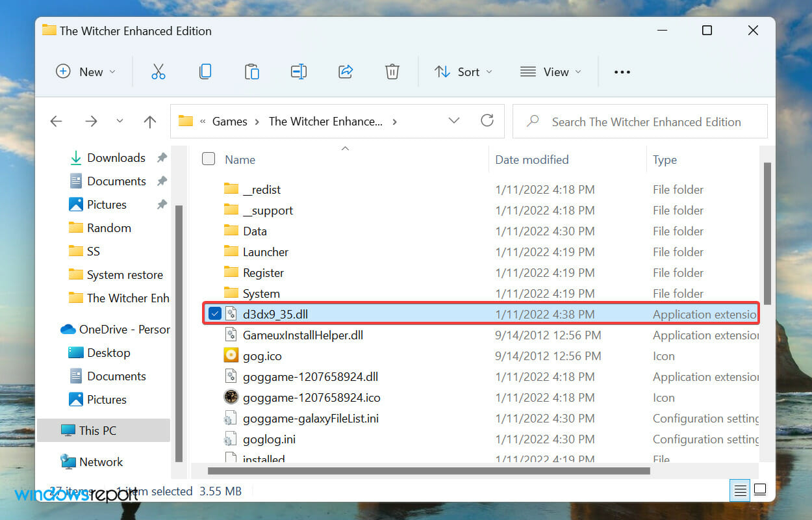Click the Share icon in toolbar
The height and width of the screenshot is (520, 812).
[x=346, y=71]
